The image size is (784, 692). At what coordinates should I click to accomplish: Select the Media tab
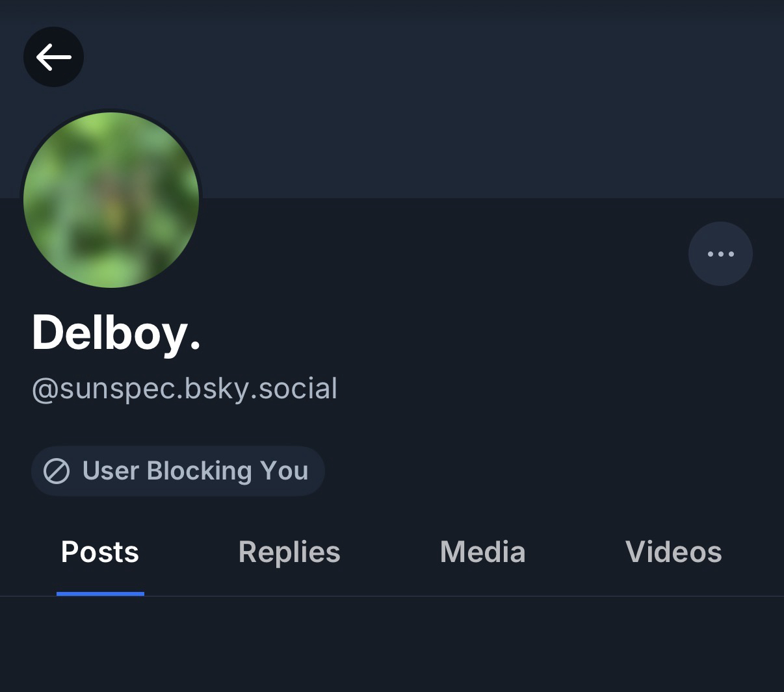coord(482,552)
